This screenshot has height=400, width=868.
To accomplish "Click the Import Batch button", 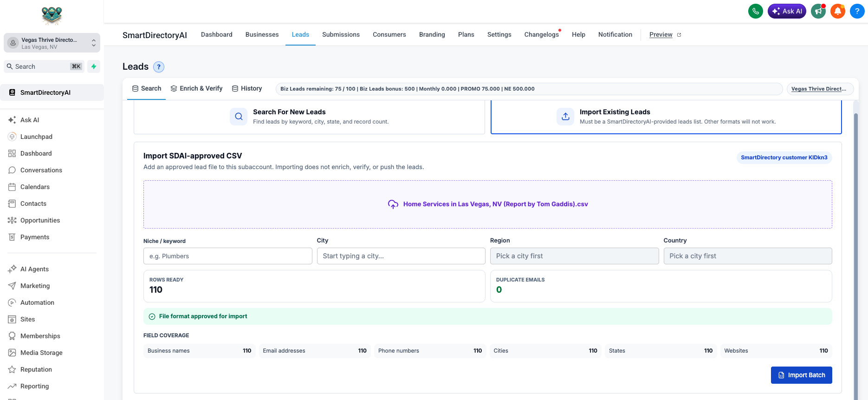I will 802,375.
